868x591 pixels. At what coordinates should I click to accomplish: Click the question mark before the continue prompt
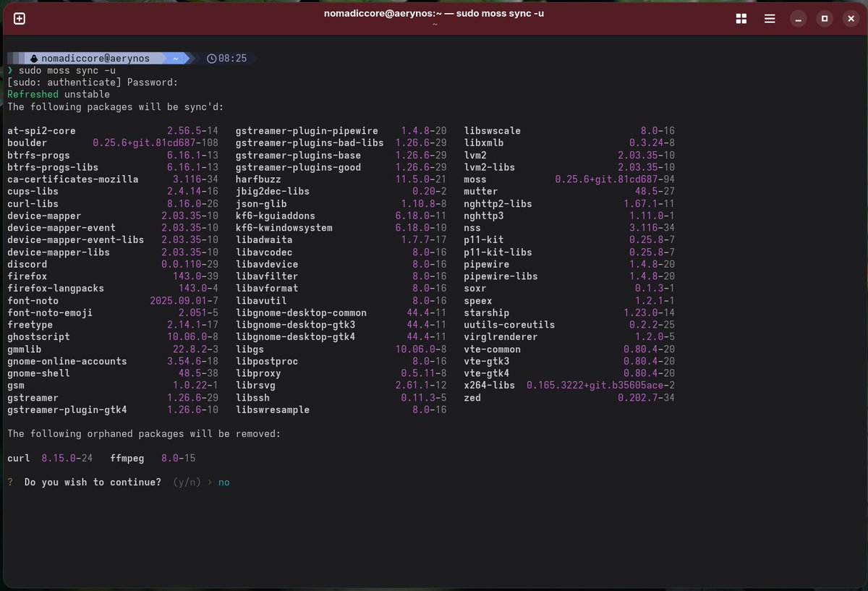[x=9, y=481]
